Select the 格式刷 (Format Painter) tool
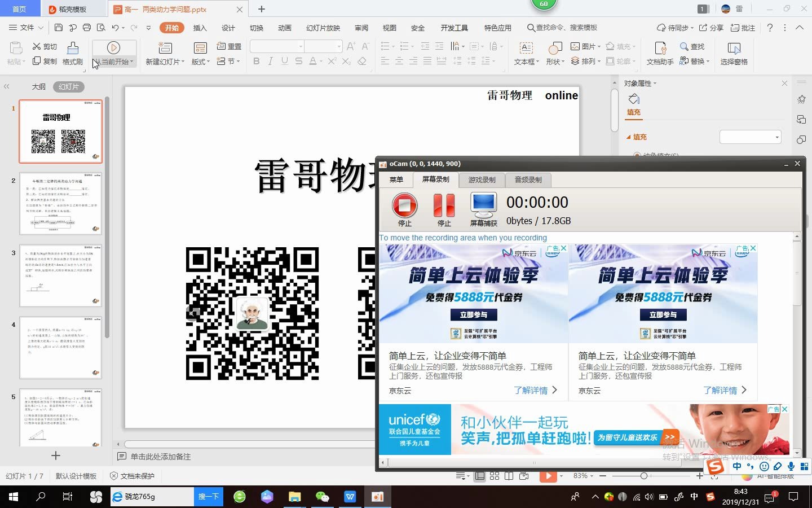The image size is (812, 508). pyautogui.click(x=72, y=54)
